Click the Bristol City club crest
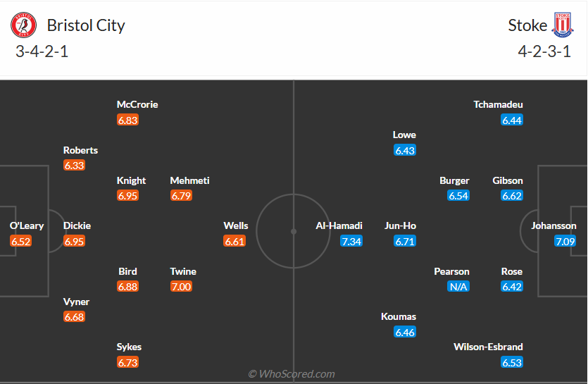This screenshot has width=588, height=384. click(x=23, y=25)
